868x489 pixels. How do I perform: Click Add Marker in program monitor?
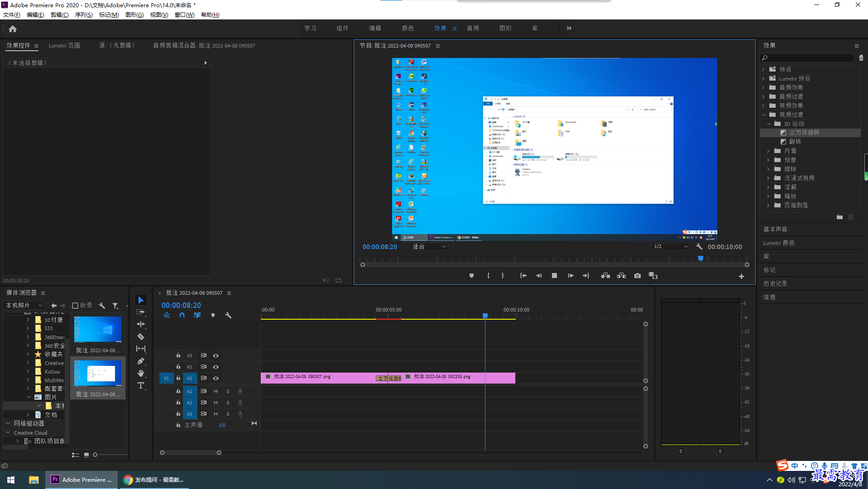[x=471, y=276]
